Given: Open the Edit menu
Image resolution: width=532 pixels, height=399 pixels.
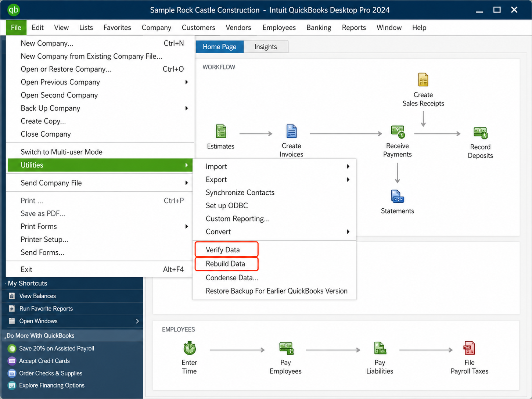Looking at the screenshot, I should click(37, 28).
